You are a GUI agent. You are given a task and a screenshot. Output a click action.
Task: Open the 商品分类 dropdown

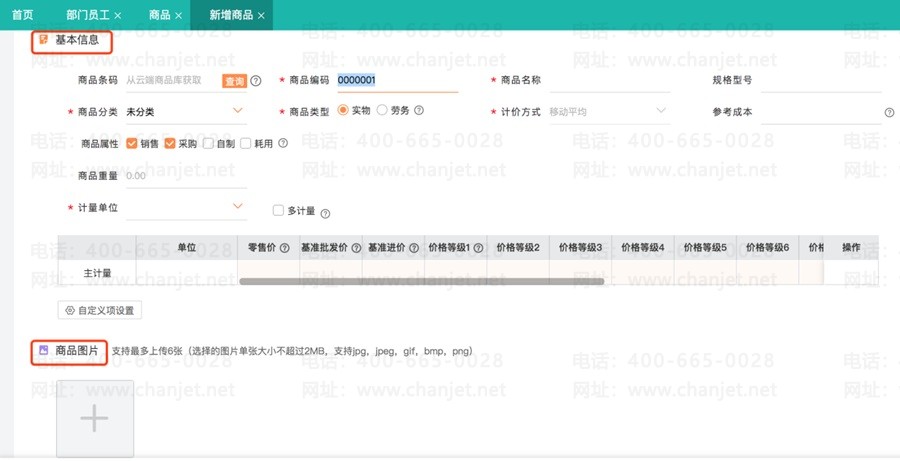(x=186, y=111)
